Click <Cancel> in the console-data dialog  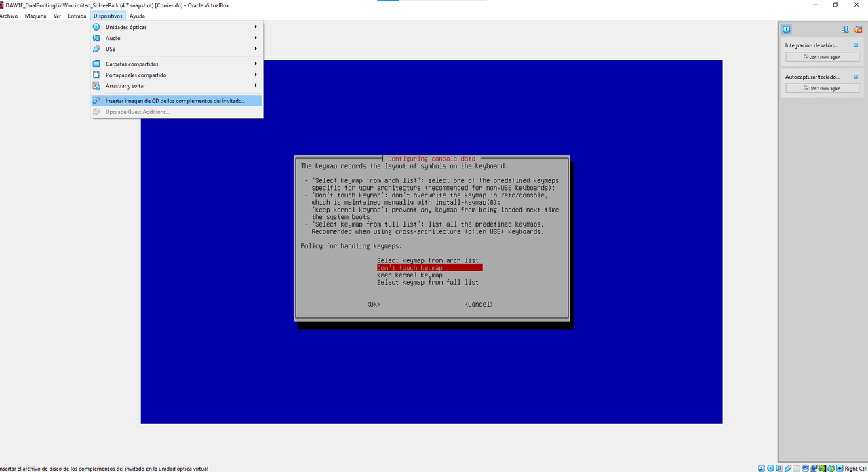pos(479,304)
